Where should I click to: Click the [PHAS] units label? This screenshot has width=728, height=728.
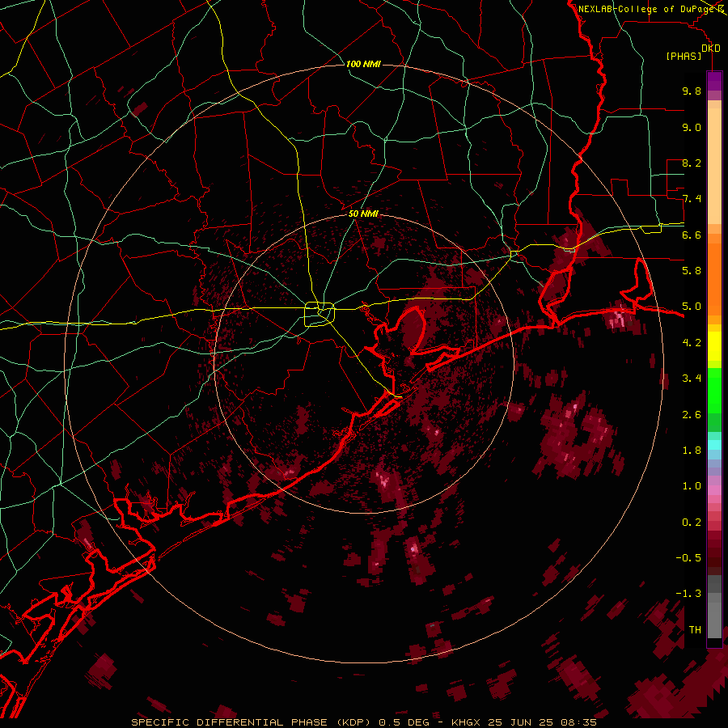tap(684, 56)
